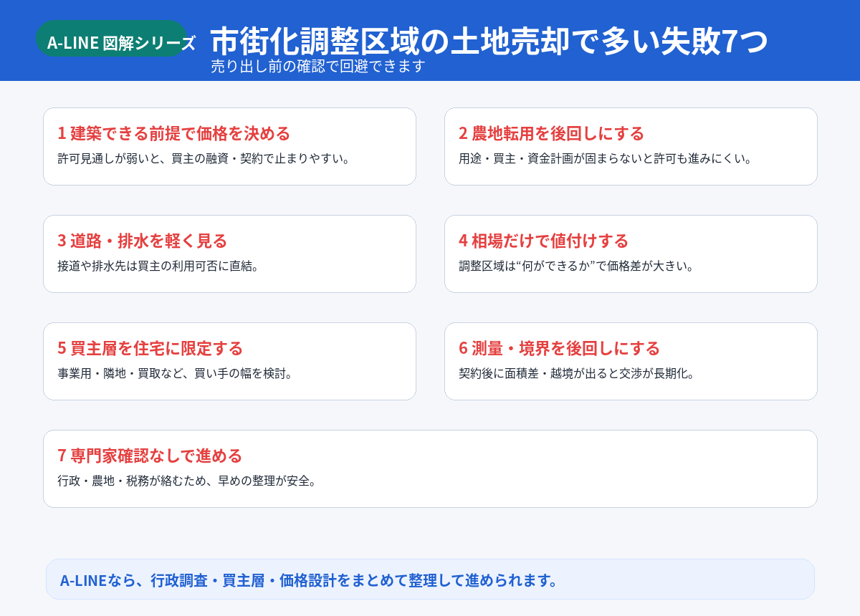Click the A-LINE bottom banner text
The height and width of the screenshot is (616, 860).
[309, 580]
